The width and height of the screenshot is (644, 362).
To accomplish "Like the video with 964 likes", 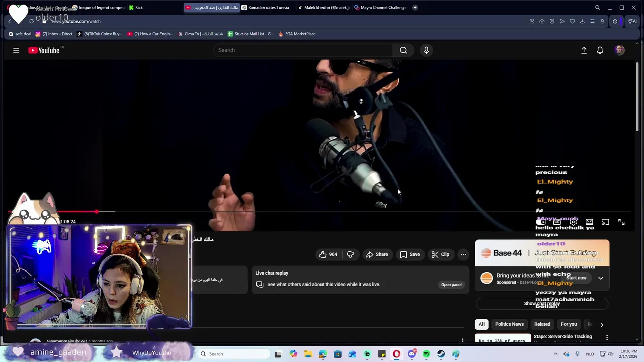I will (x=328, y=254).
